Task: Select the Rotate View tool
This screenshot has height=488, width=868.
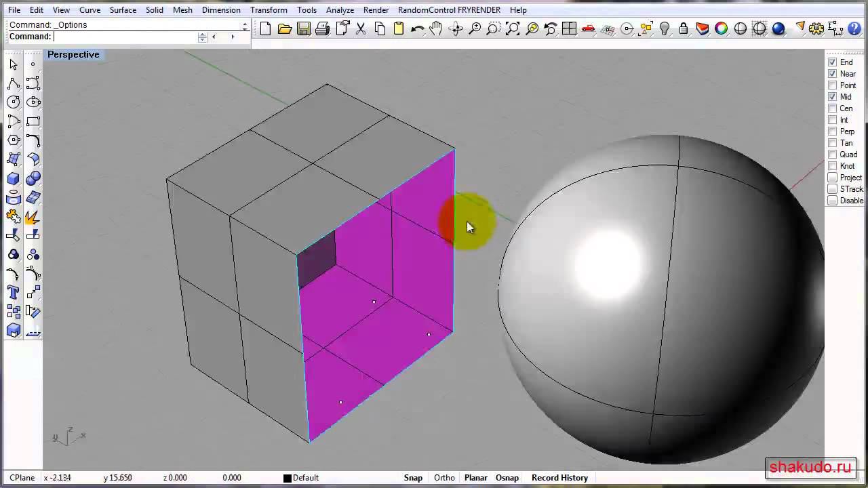Action: (x=456, y=28)
